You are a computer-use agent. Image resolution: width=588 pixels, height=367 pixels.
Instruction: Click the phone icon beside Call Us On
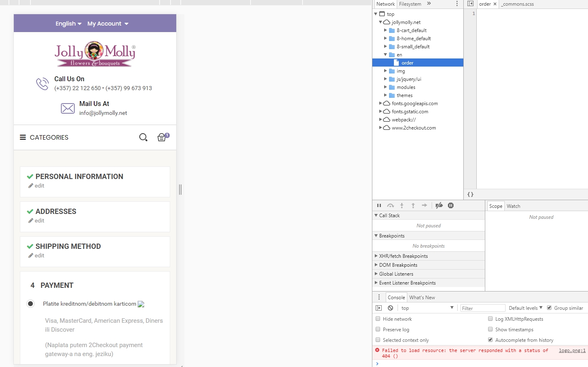click(42, 84)
